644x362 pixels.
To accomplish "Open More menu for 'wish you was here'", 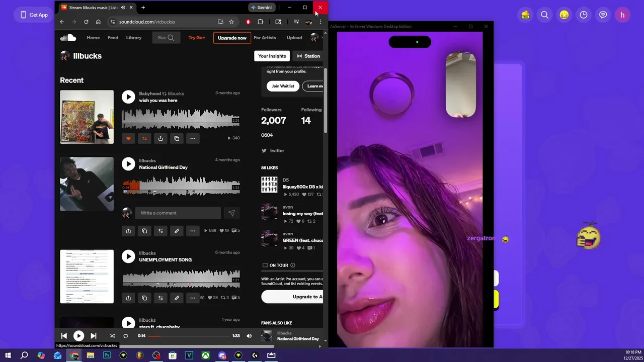I will pos(193,138).
